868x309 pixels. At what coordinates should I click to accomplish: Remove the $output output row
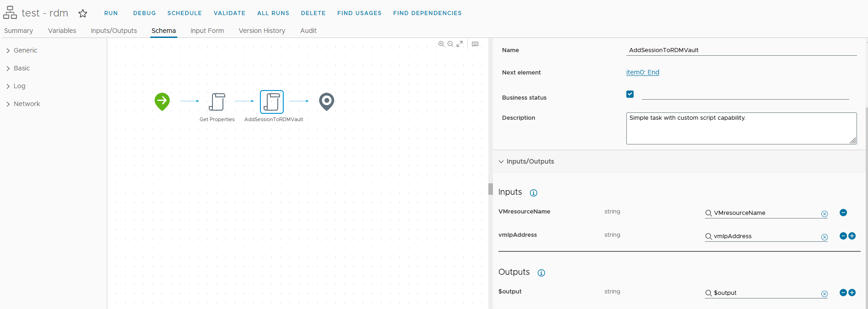coord(843,293)
